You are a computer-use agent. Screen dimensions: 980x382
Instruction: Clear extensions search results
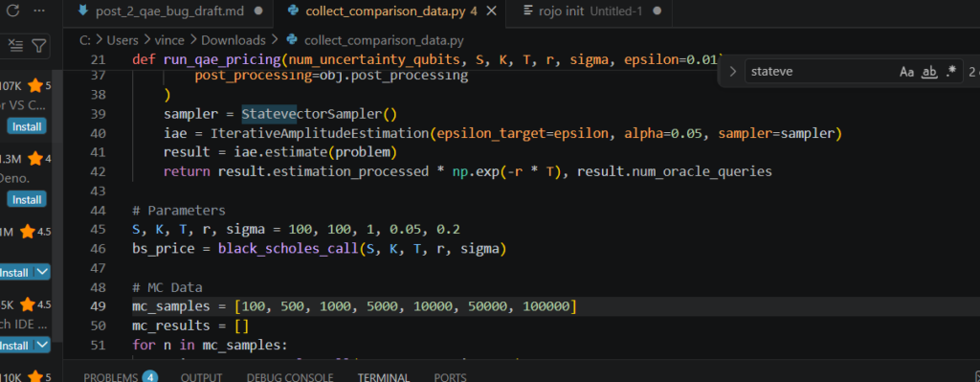[15, 46]
